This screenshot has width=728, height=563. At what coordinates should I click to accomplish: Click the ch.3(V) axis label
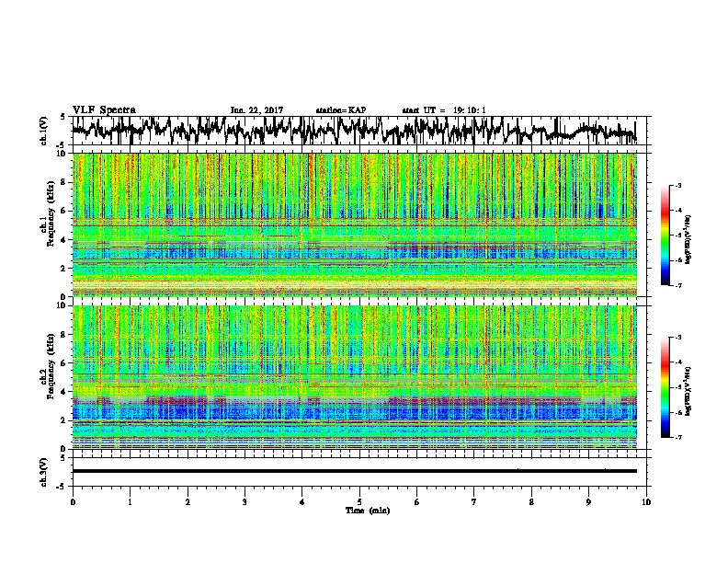pyautogui.click(x=44, y=472)
